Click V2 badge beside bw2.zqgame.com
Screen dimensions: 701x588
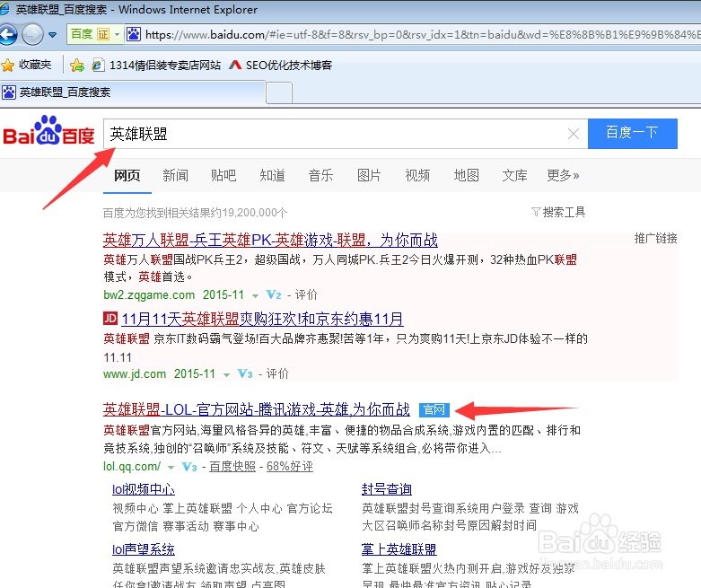(x=274, y=294)
